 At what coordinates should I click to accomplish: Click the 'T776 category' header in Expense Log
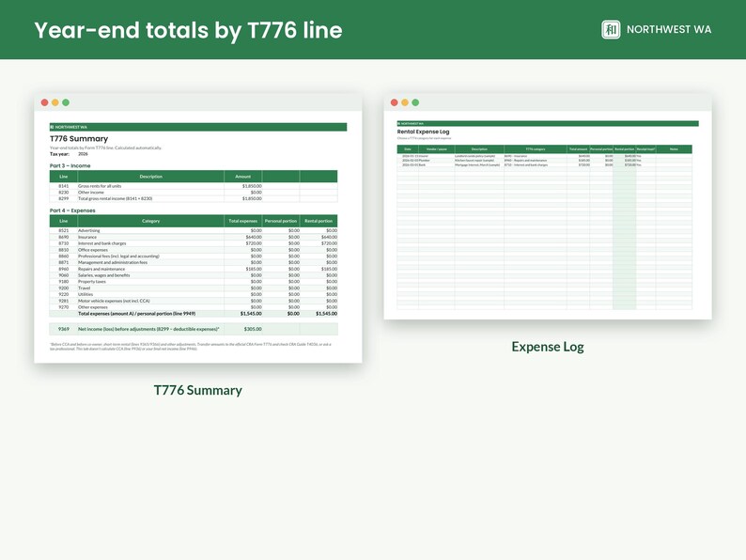[x=536, y=149]
